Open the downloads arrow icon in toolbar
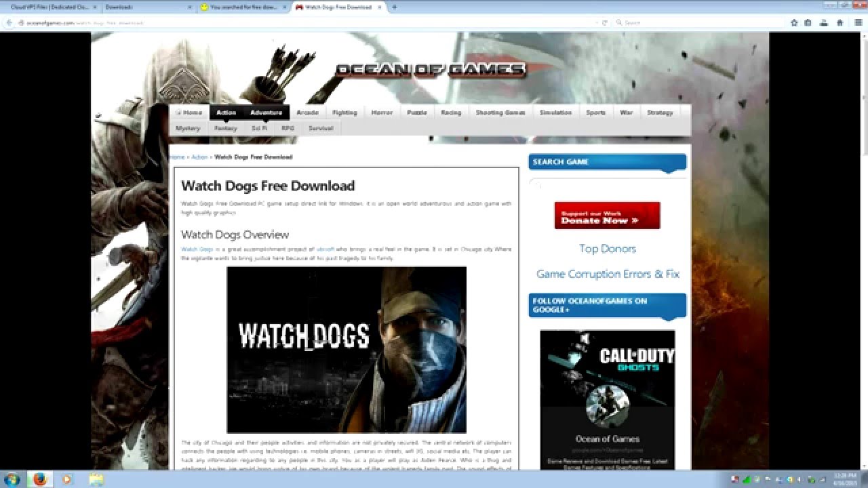The height and width of the screenshot is (488, 868). [824, 22]
